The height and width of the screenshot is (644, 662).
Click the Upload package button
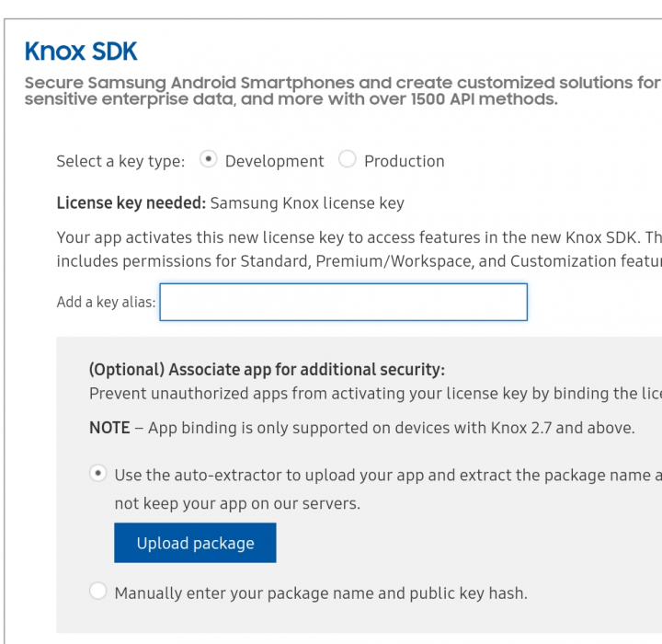195,543
